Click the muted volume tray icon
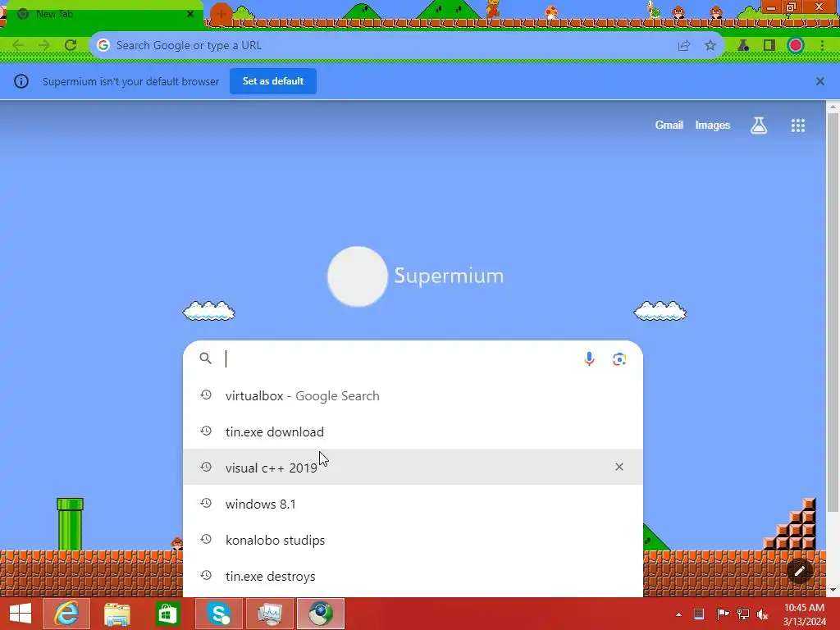Screen dimensions: 840x630 pyautogui.click(x=762, y=614)
